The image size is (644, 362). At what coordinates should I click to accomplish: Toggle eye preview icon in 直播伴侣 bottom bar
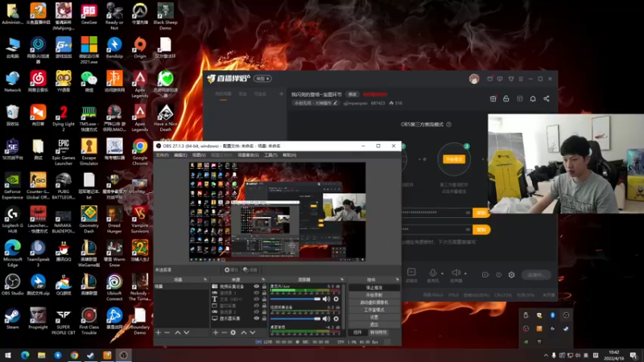(x=498, y=274)
